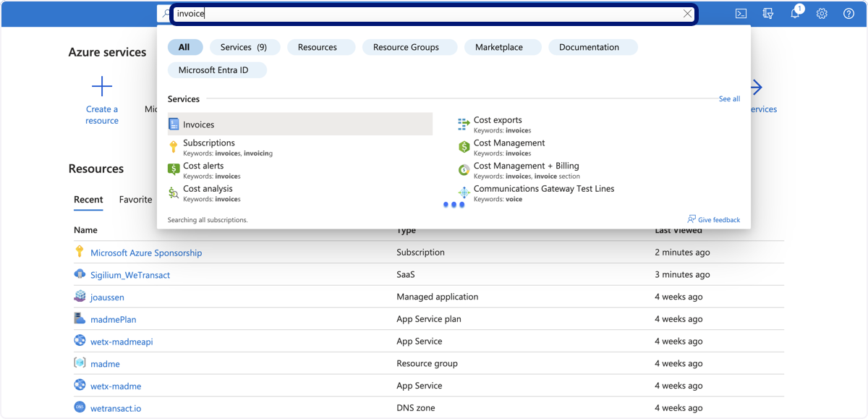Click the joaussen managed application icon

(x=80, y=297)
